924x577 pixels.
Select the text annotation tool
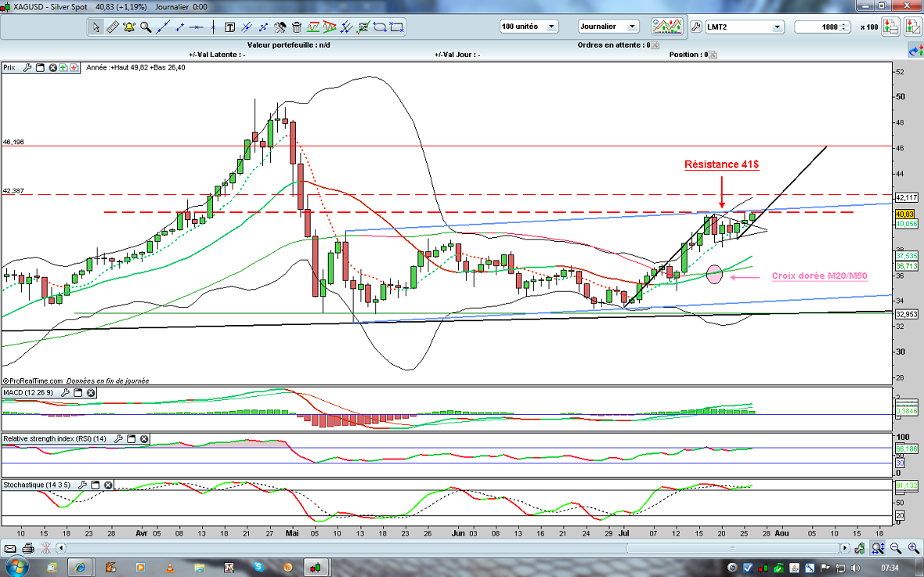point(230,27)
